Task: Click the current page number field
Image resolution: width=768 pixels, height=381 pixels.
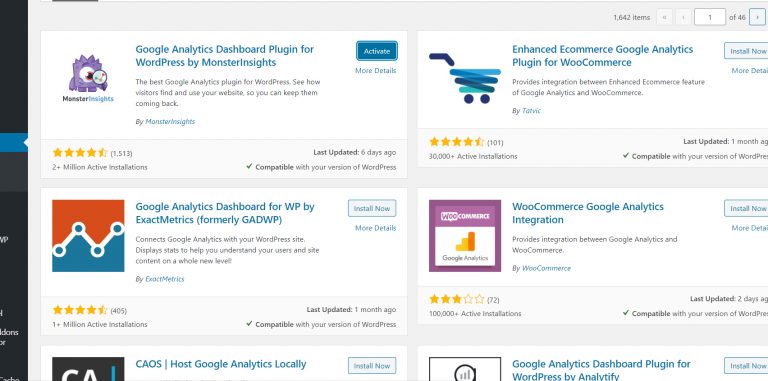Action: point(710,17)
